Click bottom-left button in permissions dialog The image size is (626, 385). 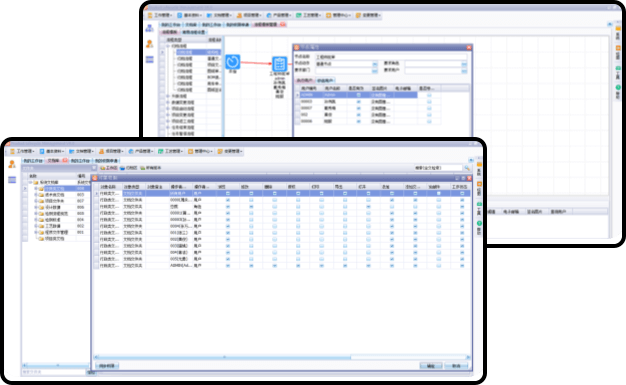coord(107,366)
